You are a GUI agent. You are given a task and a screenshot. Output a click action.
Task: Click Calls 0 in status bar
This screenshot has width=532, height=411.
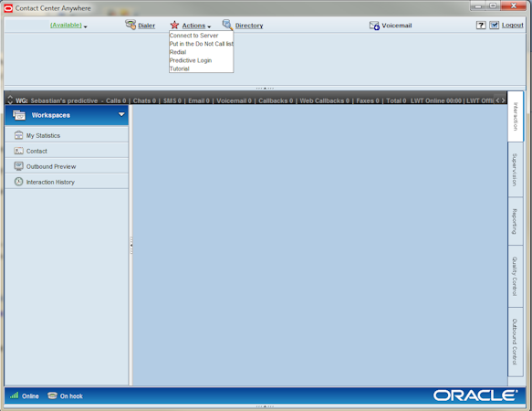[x=116, y=100]
